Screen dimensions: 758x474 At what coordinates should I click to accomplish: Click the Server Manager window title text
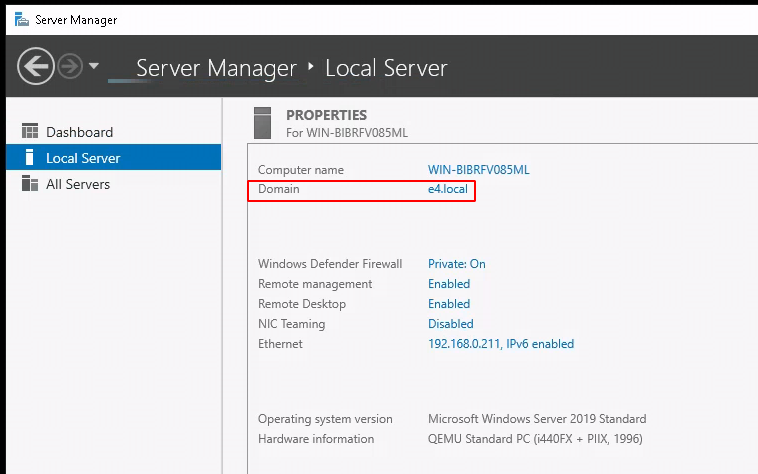[x=76, y=20]
